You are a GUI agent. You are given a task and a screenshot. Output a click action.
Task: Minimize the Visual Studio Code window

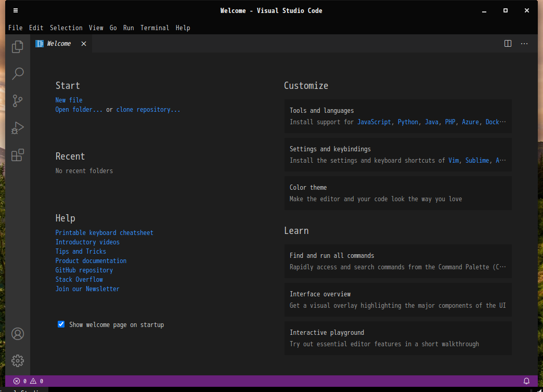(x=484, y=11)
